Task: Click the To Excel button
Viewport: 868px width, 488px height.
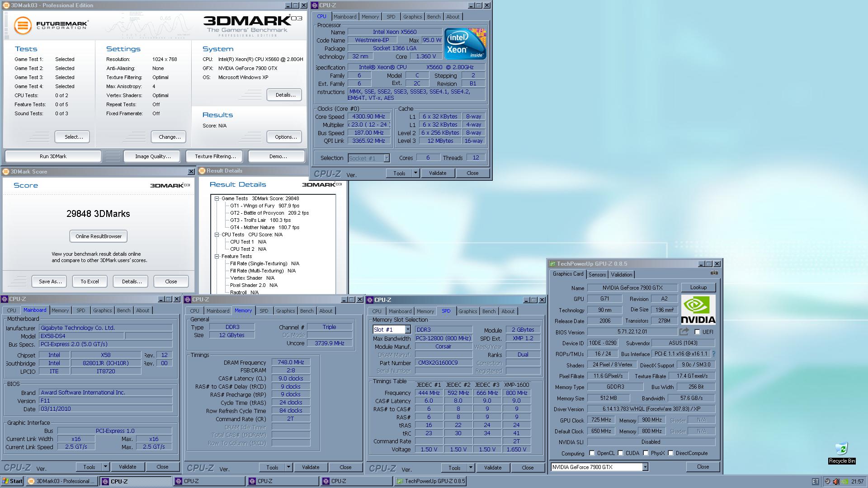Action: pyautogui.click(x=90, y=282)
